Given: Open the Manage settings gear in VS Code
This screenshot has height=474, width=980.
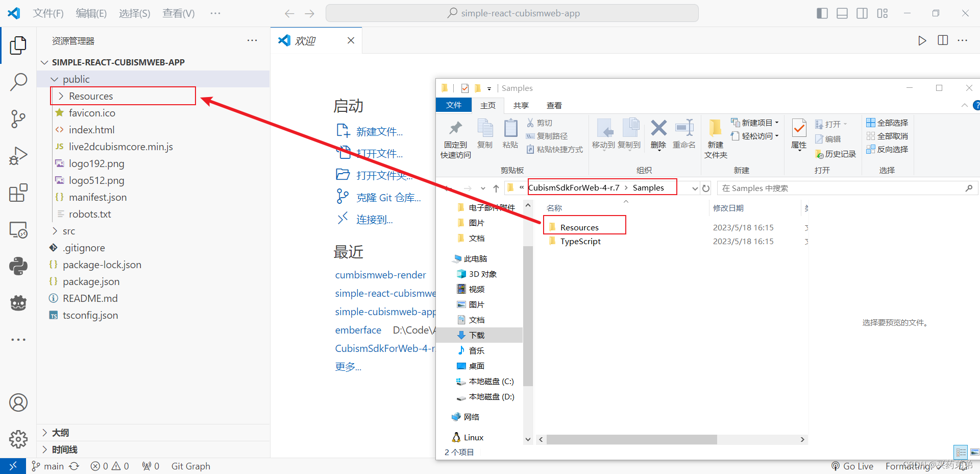Looking at the screenshot, I should click(18, 439).
